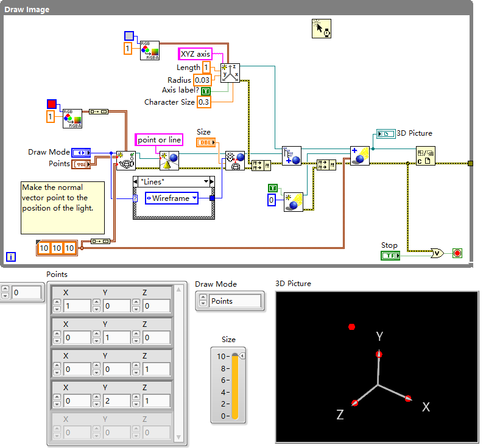This screenshot has height=448, width=486.
Task: Open the Draw Mode ring showing Points
Action: pyautogui.click(x=236, y=301)
